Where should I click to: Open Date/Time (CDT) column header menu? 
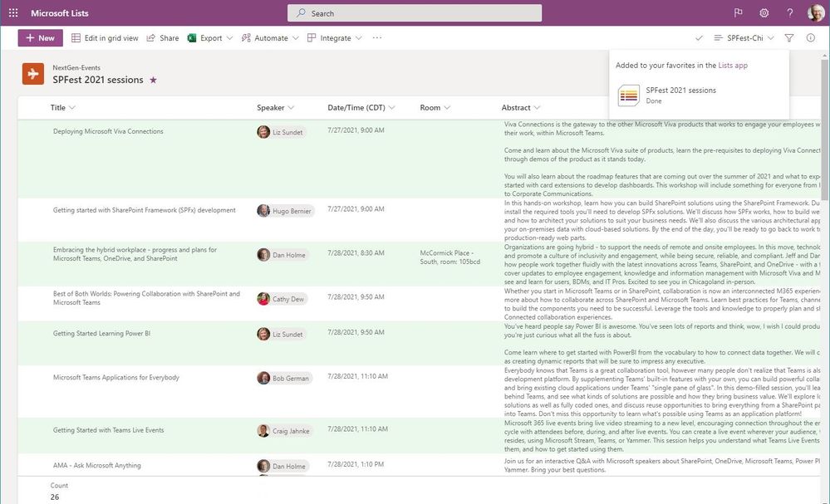(361, 107)
